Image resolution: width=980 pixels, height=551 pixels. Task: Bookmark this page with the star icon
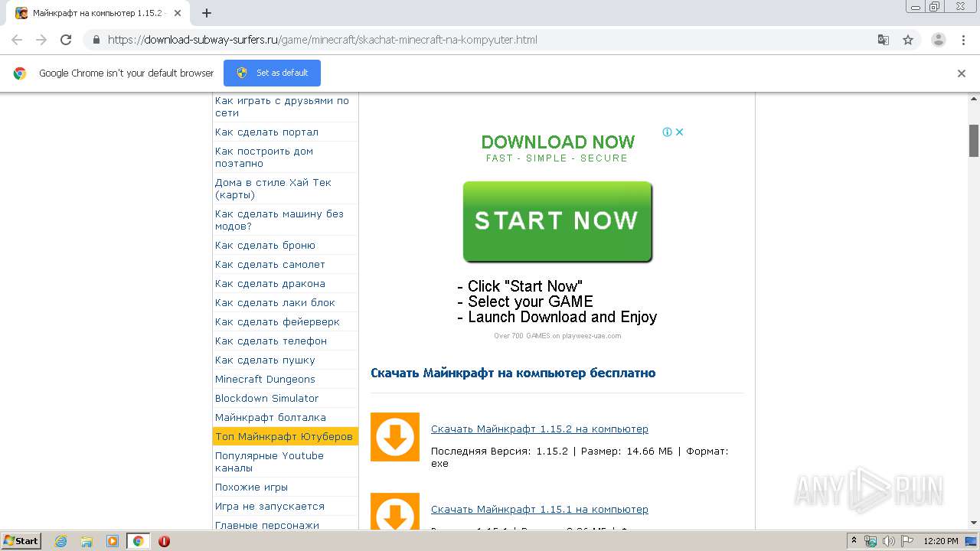(x=908, y=40)
